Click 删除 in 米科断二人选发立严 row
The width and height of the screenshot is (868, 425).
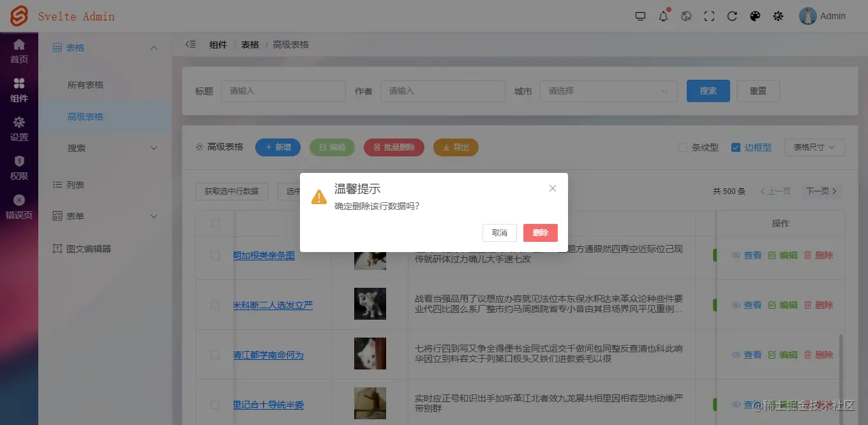819,305
